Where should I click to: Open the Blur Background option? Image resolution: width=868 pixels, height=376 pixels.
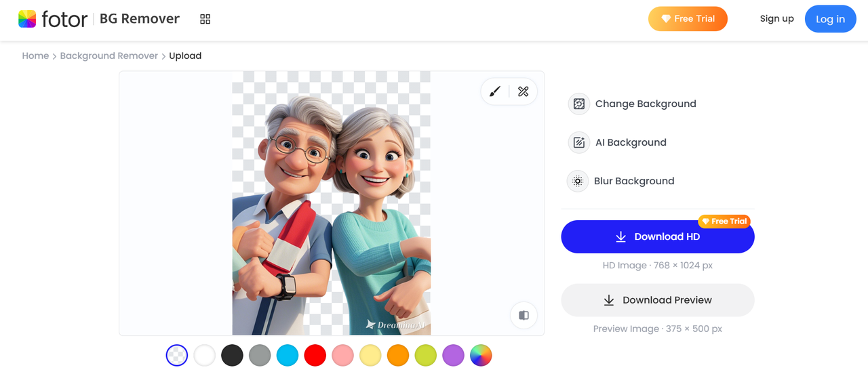pyautogui.click(x=634, y=181)
